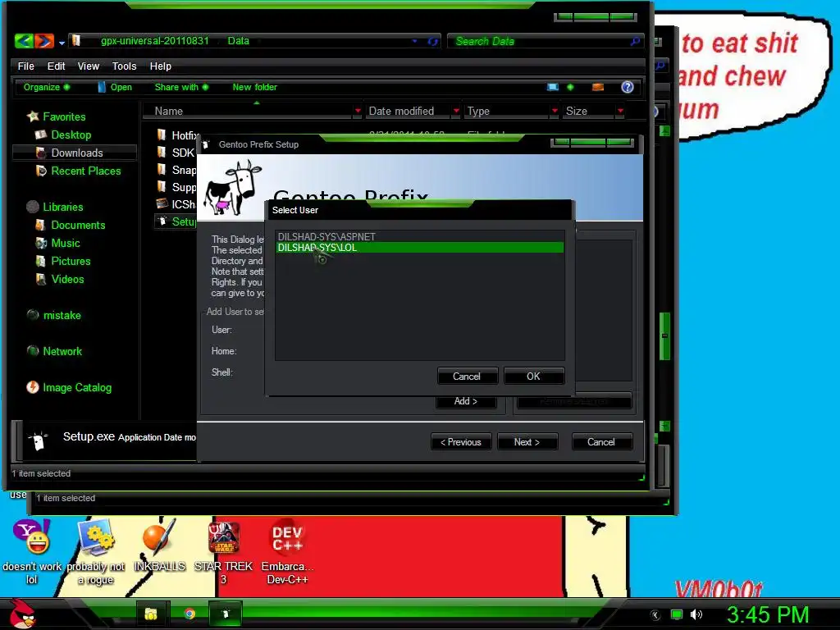Click the Add > button
The width and height of the screenshot is (840, 630).
click(466, 400)
